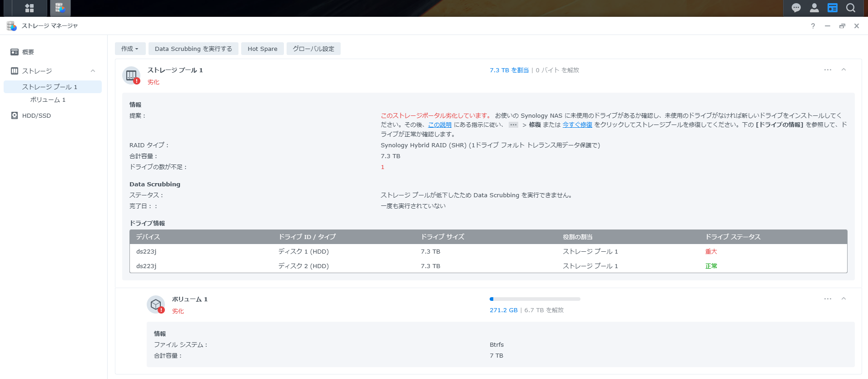Collapse the ボリューム 1 panel
The height and width of the screenshot is (379, 868).
(843, 299)
